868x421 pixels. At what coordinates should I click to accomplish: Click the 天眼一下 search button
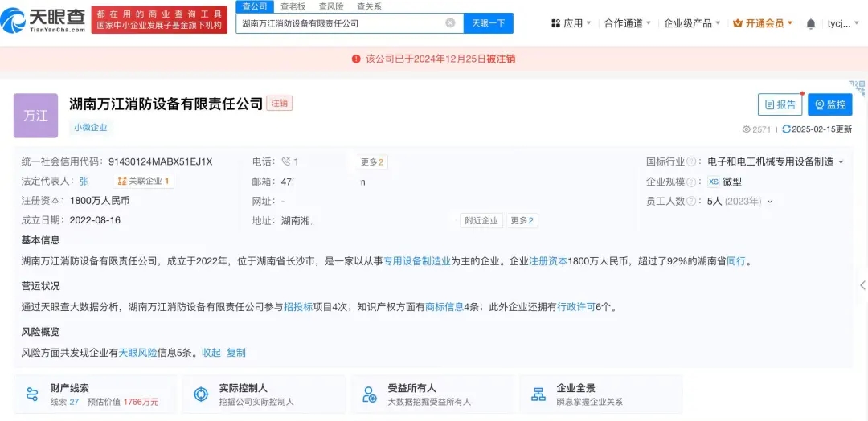point(489,23)
